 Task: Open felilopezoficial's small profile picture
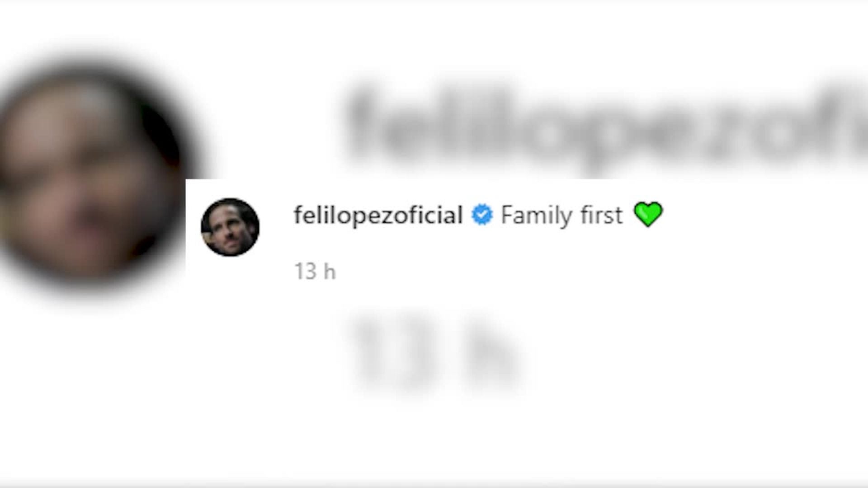click(x=230, y=227)
